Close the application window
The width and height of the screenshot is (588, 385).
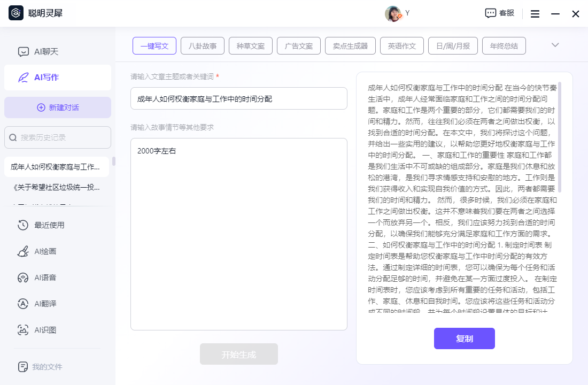[x=576, y=14]
